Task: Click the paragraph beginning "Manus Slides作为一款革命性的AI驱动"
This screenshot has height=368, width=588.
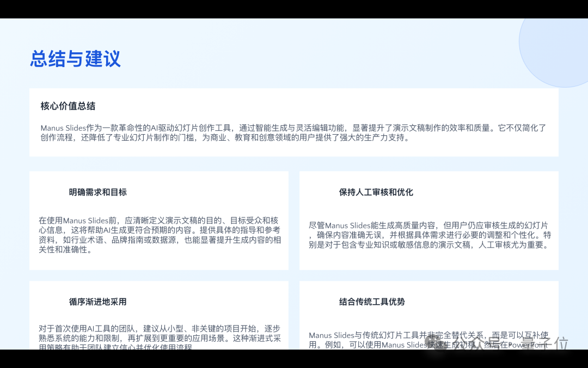Action: (293, 132)
